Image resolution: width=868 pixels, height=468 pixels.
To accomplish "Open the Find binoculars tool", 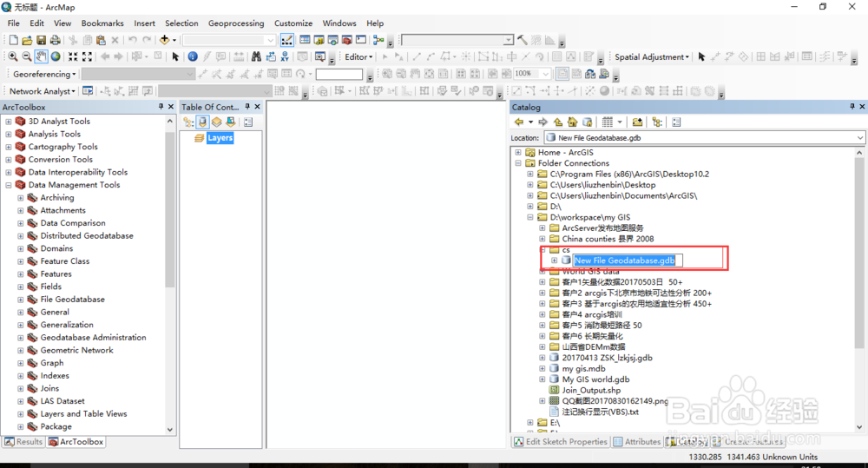I will [x=256, y=56].
